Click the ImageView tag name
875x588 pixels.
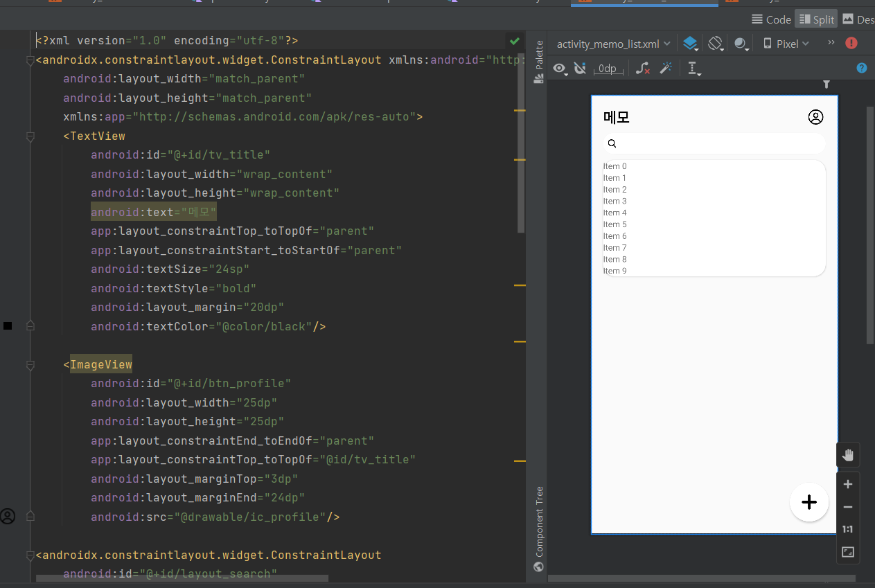point(101,364)
